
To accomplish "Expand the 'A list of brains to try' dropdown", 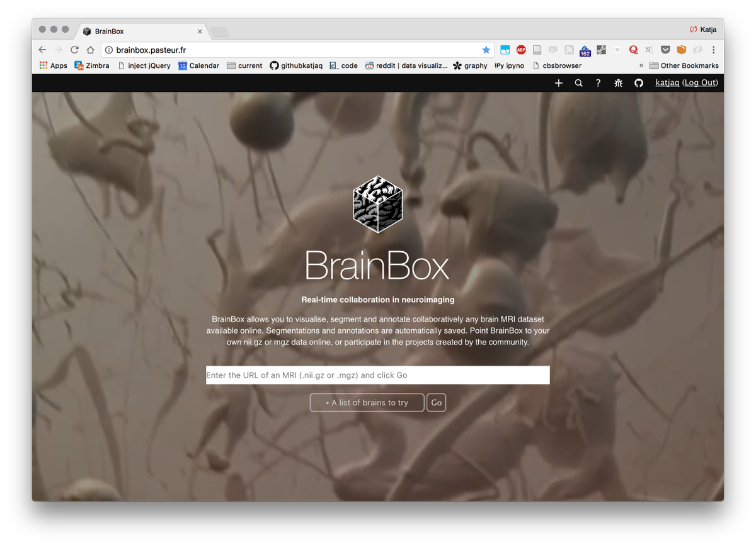I will [x=367, y=403].
